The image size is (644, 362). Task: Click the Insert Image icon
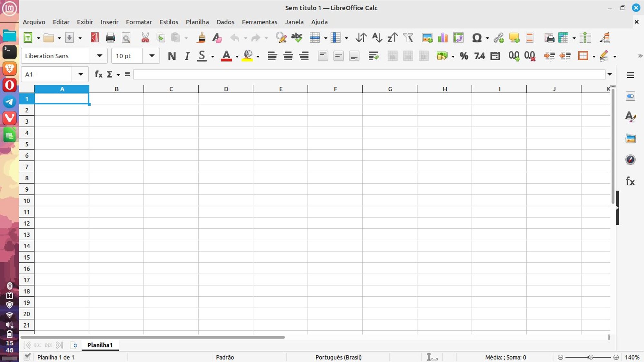click(426, 38)
